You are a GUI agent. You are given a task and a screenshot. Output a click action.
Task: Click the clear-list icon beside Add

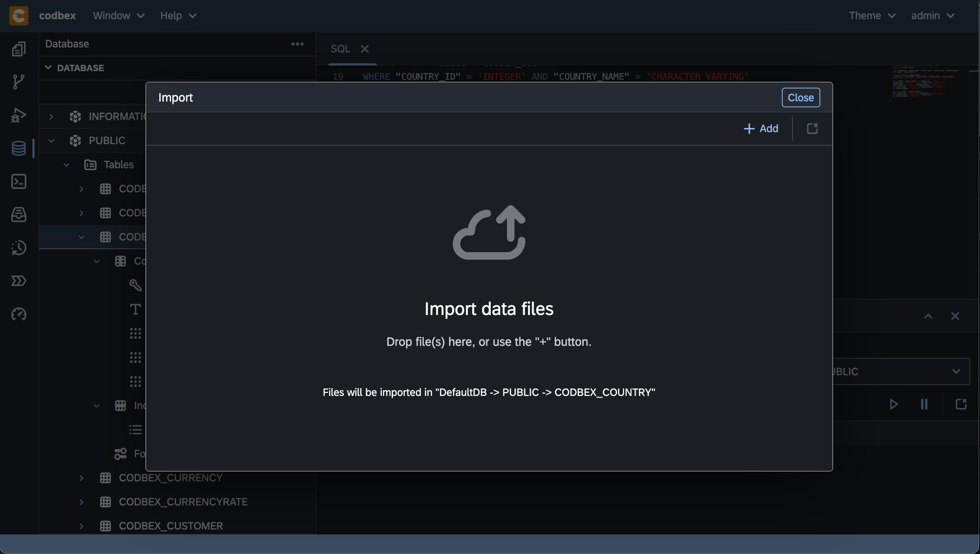tap(812, 128)
